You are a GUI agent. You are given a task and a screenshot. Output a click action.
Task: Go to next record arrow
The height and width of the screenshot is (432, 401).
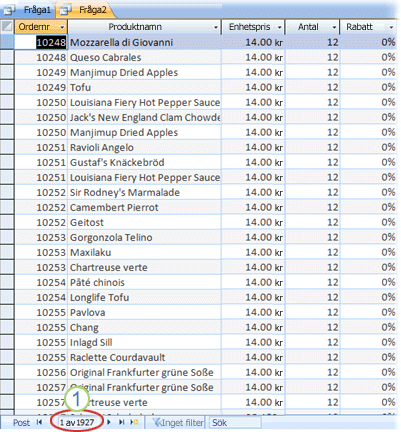(x=109, y=422)
